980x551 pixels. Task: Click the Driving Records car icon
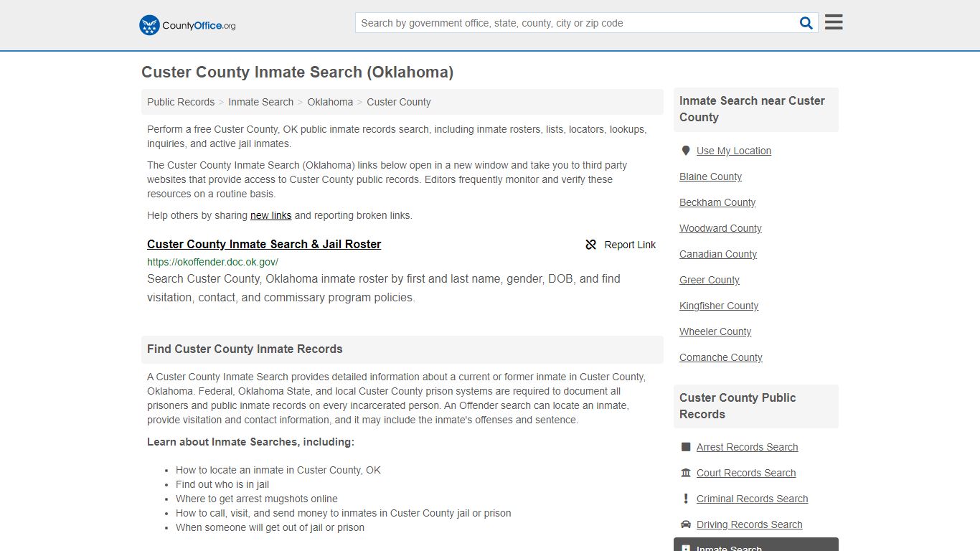click(686, 524)
